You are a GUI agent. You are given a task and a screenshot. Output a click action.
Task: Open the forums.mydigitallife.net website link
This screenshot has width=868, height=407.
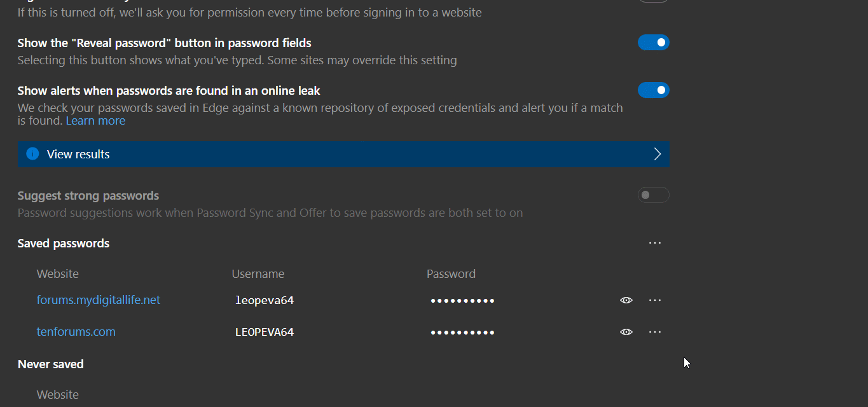[x=99, y=300]
